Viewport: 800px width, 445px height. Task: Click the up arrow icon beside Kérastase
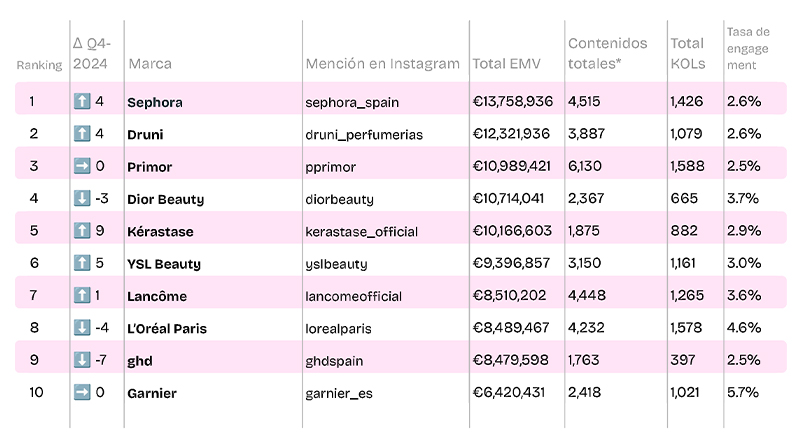[x=82, y=231]
